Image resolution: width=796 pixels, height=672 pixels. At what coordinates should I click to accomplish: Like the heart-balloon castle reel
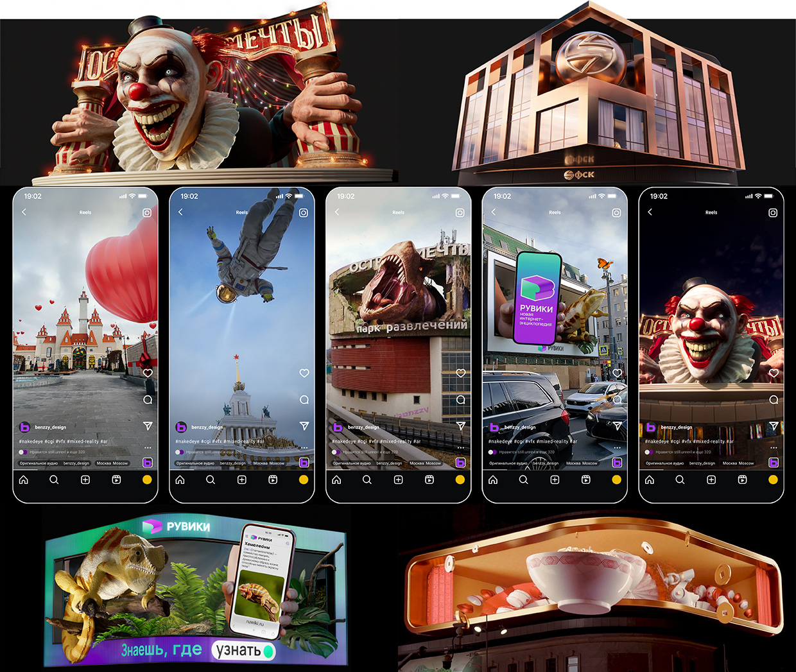(148, 373)
